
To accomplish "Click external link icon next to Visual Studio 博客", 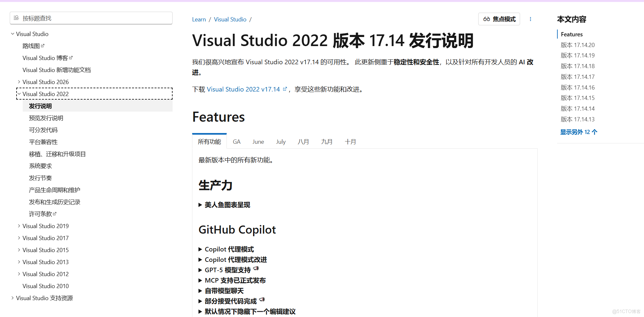I will click(x=71, y=58).
